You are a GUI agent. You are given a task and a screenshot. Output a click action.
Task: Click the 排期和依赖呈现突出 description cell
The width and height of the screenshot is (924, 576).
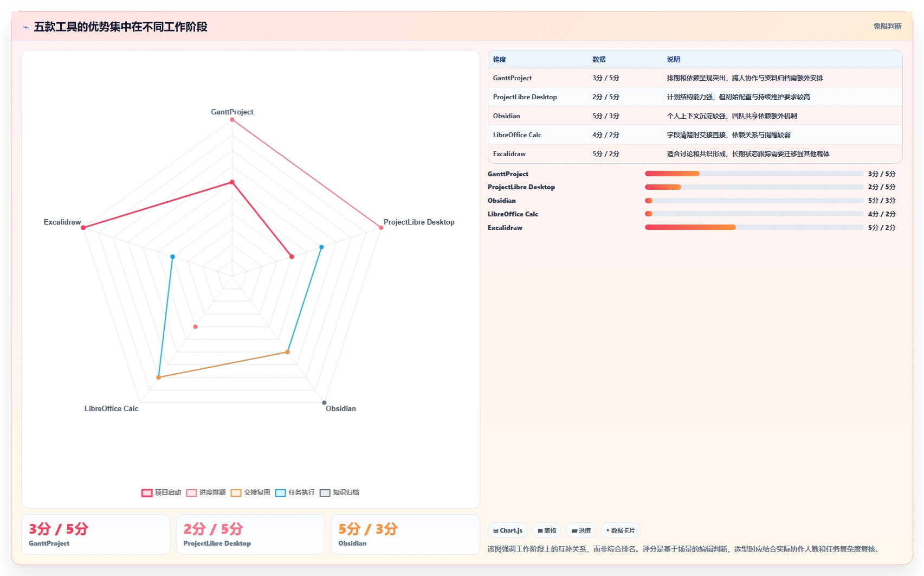[x=745, y=78]
